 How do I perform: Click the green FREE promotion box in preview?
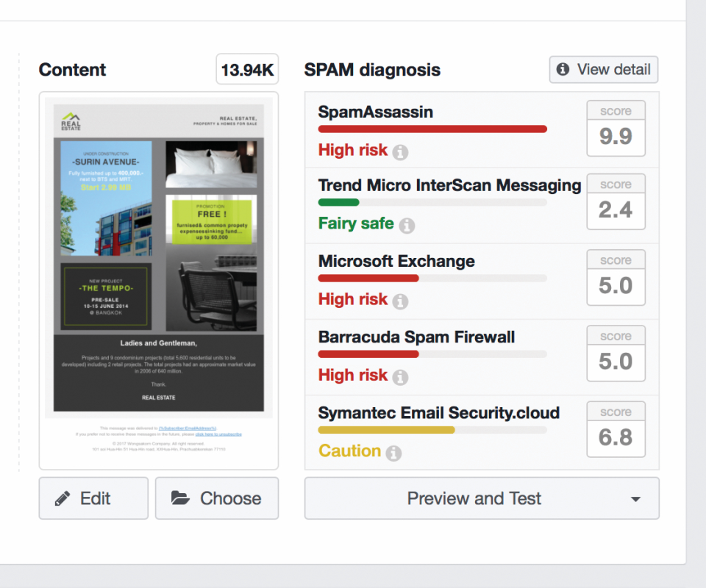[x=212, y=222]
